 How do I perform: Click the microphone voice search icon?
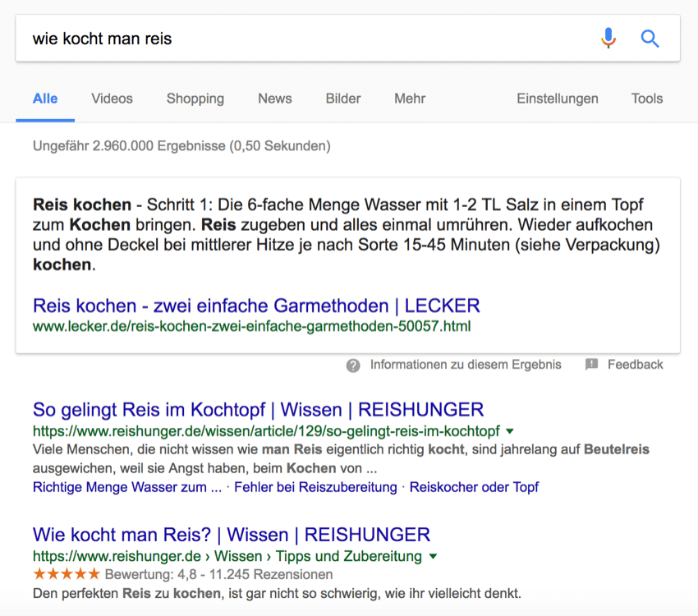coord(608,39)
